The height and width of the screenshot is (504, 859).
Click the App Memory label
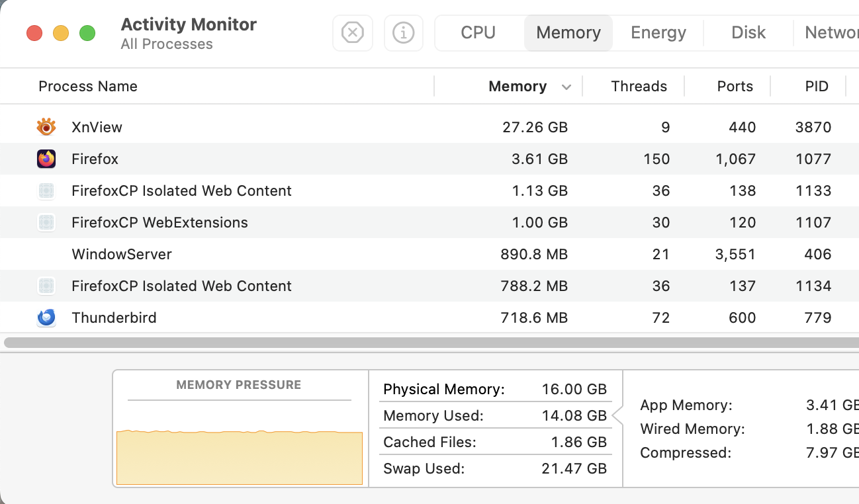click(686, 405)
